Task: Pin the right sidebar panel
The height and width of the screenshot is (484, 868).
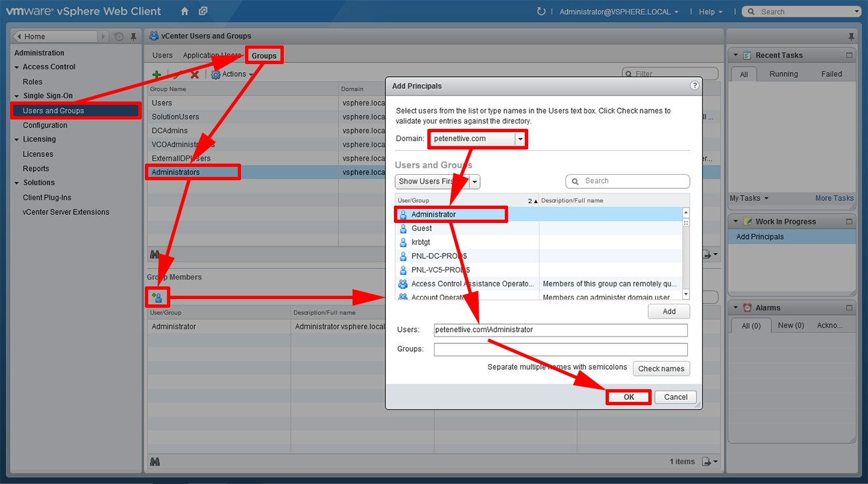Action: pos(851,36)
